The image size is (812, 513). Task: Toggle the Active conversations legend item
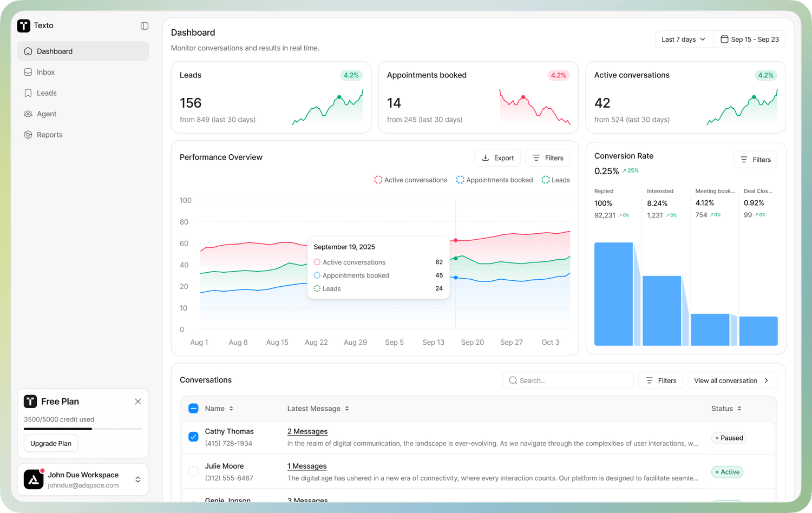(x=410, y=180)
